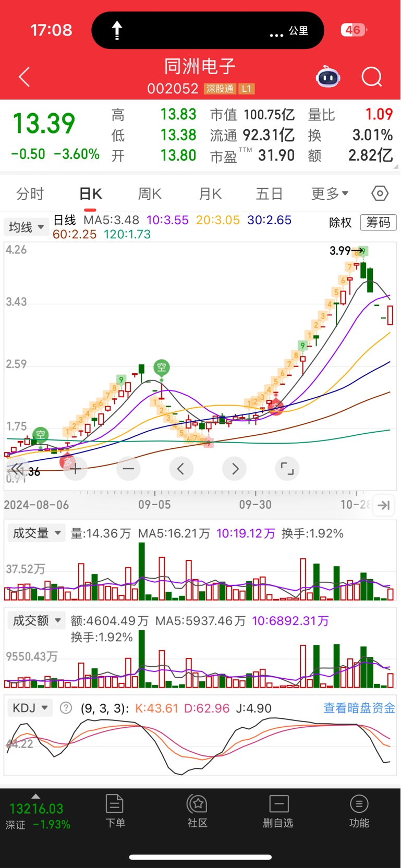This screenshot has width=401, height=868.
Task: Tap date label 09-30 on axis
Action: [x=255, y=505]
